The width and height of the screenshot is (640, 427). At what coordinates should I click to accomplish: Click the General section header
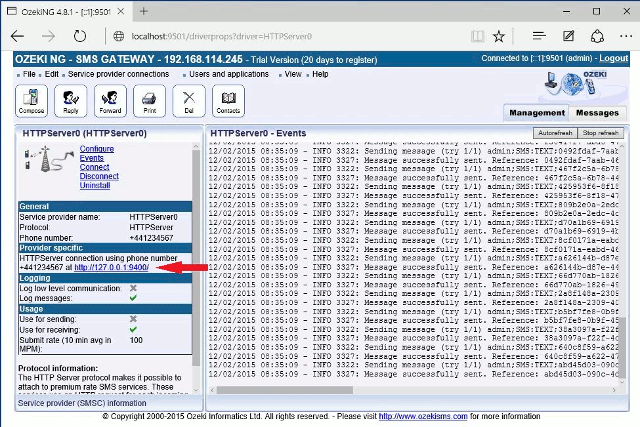[x=105, y=206]
